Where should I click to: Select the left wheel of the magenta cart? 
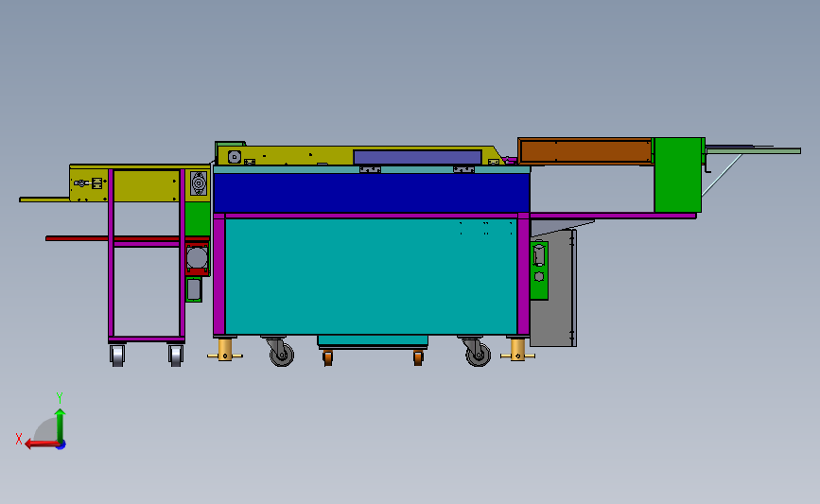[x=117, y=355]
